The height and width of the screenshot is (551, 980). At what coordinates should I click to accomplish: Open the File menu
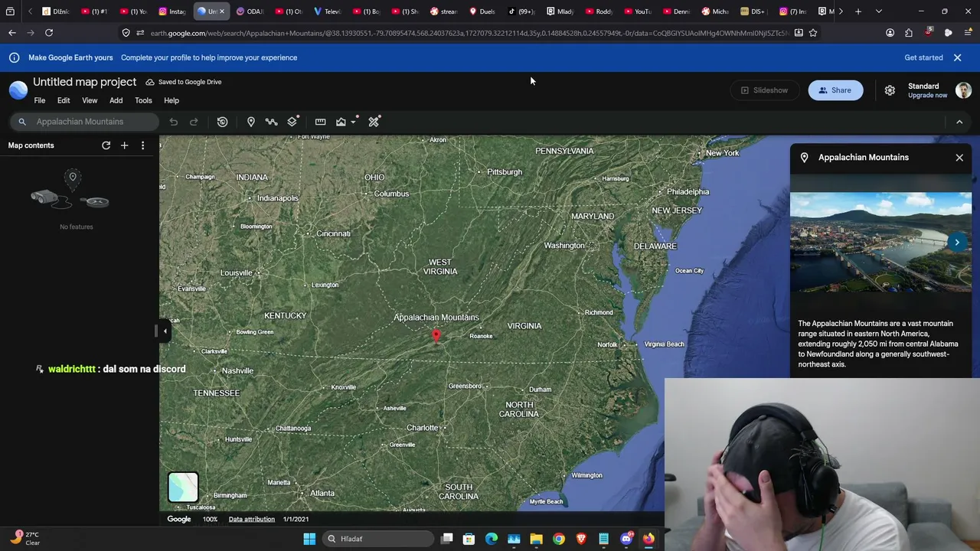click(40, 100)
